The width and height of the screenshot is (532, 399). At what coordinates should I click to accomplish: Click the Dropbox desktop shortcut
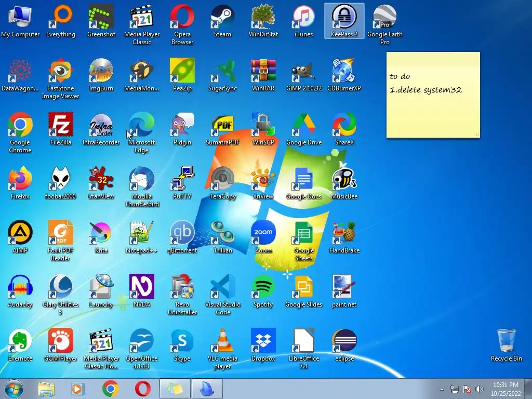[x=263, y=345]
